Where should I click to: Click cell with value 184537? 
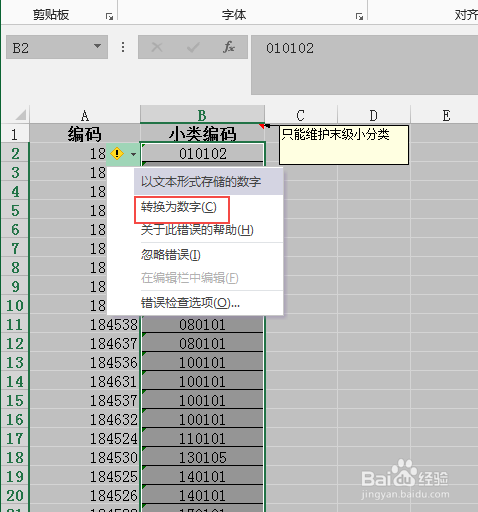(x=85, y=401)
